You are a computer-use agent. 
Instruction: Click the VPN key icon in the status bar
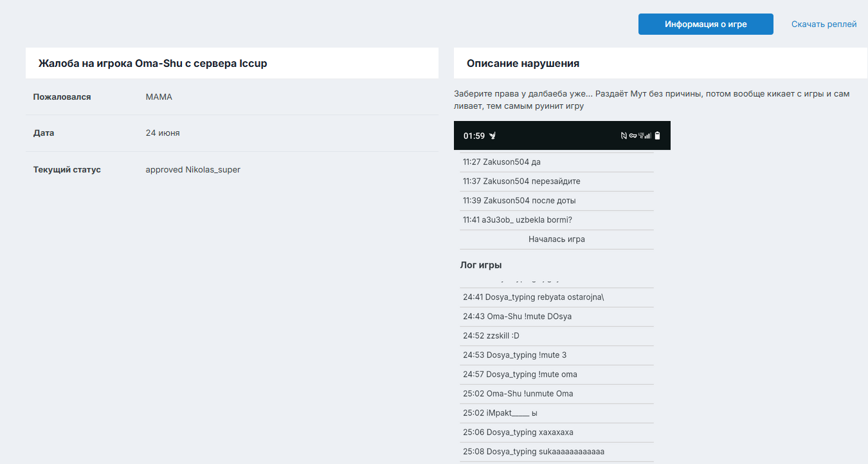coord(633,136)
